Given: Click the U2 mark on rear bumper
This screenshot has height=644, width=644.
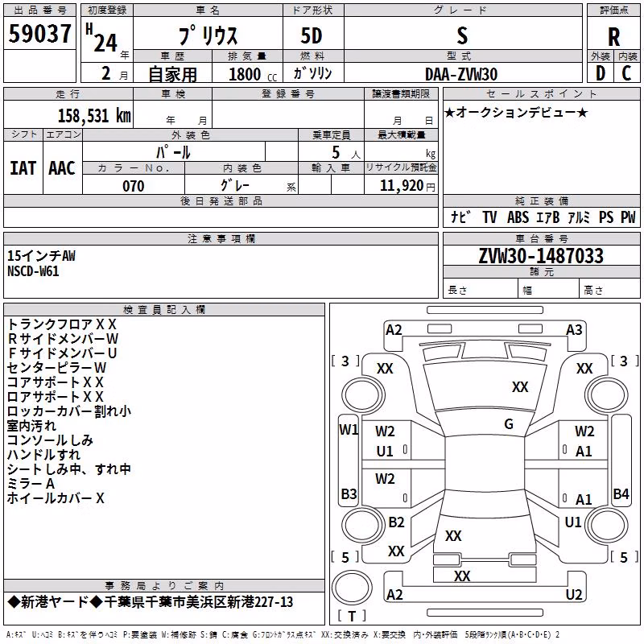Looking at the screenshot, I should (574, 594).
